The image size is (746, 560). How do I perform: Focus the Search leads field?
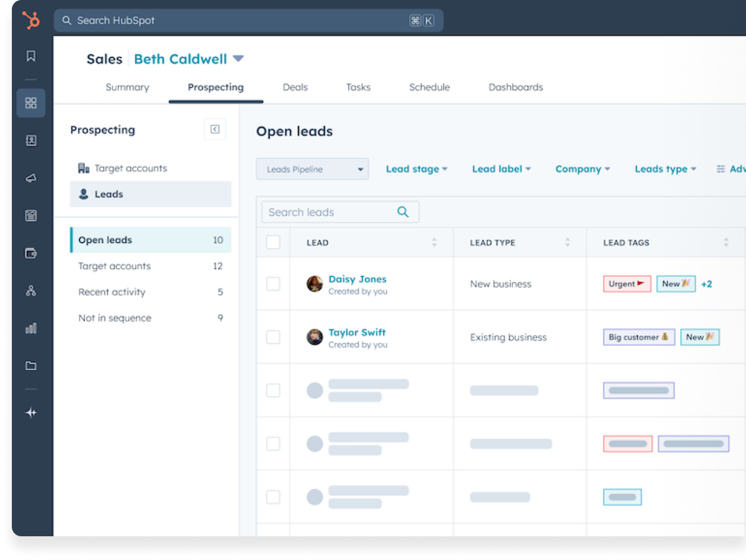click(340, 212)
